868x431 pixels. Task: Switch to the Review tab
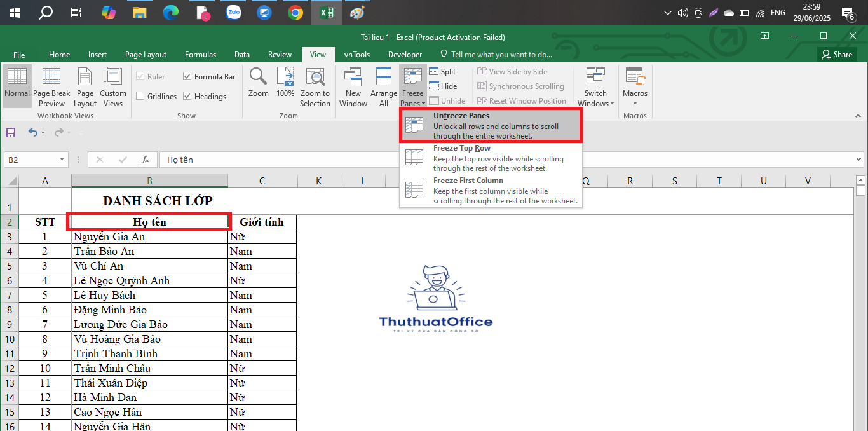click(x=280, y=55)
